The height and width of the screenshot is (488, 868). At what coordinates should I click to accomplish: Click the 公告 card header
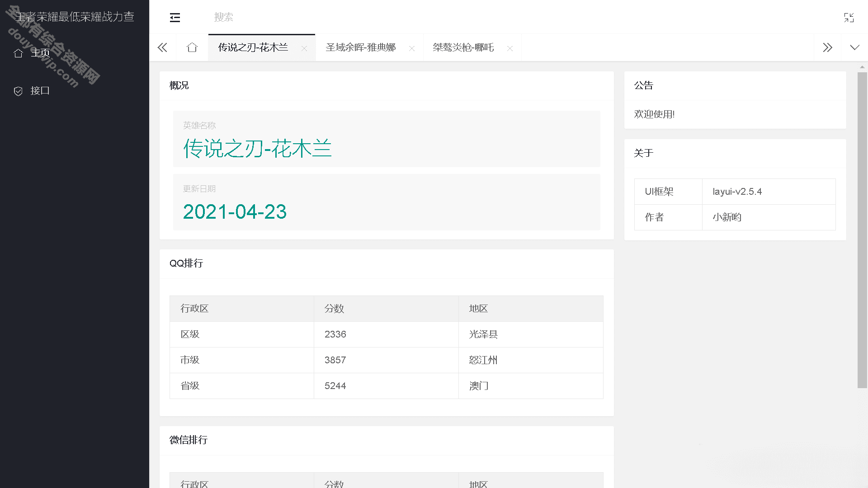[x=735, y=85]
